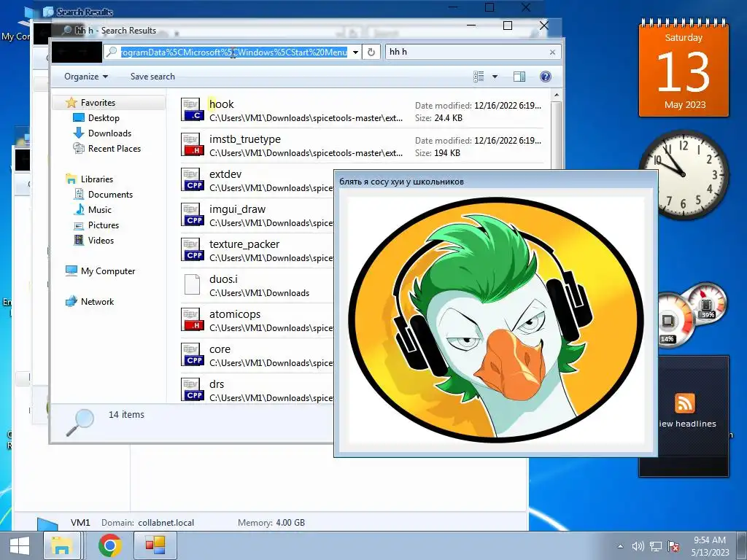Click the texture_packer file name
Viewport: 747px width, 560px height.
(x=244, y=244)
